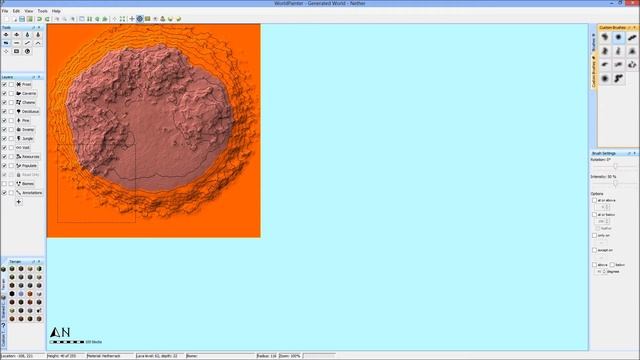The image size is (640, 360).
Task: Open the File menu
Action: pos(5,11)
